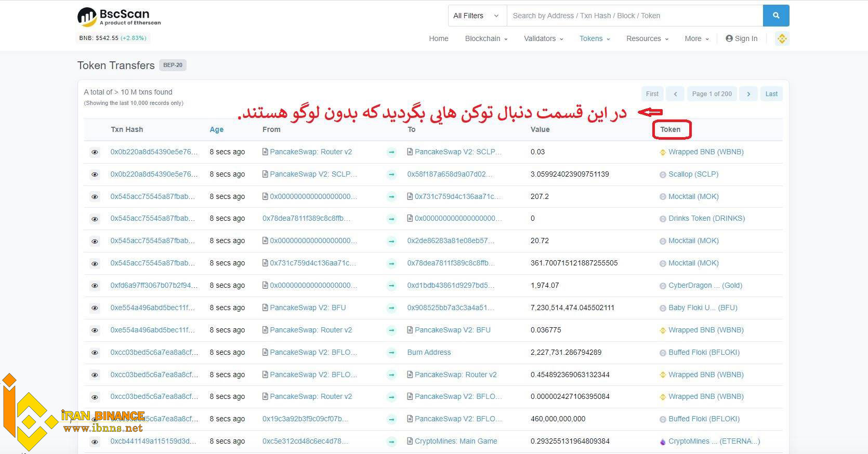Click the Scallop (SCLP) placeholder token icon
868x454 pixels.
663,175
